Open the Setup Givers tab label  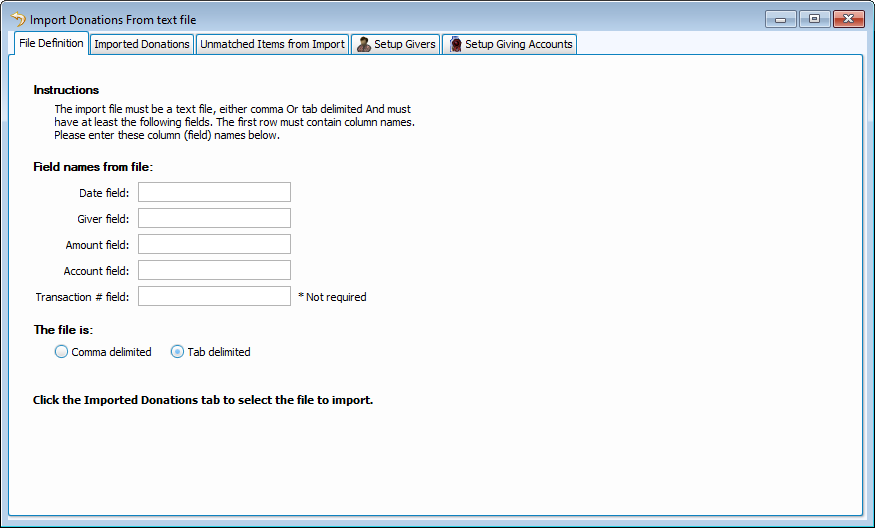pos(404,45)
